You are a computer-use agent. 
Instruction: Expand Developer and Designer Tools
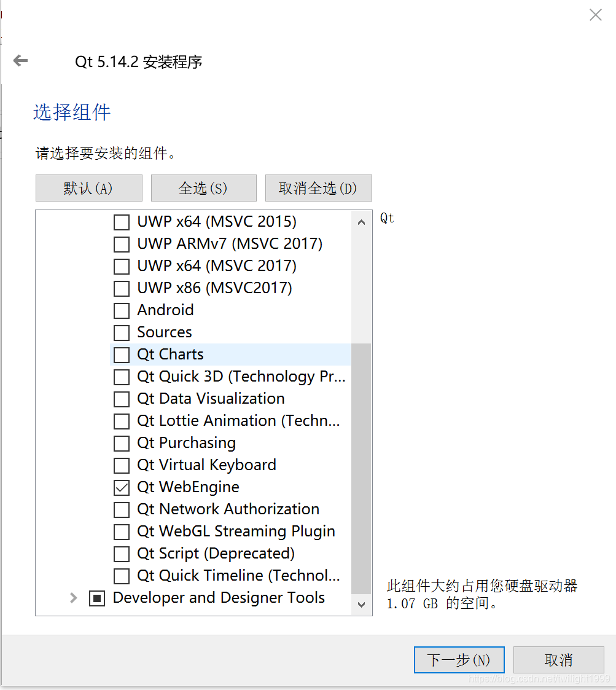(73, 598)
